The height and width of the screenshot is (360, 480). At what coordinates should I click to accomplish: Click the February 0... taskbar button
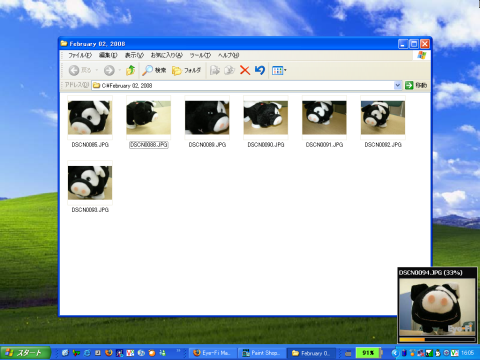[311, 353]
